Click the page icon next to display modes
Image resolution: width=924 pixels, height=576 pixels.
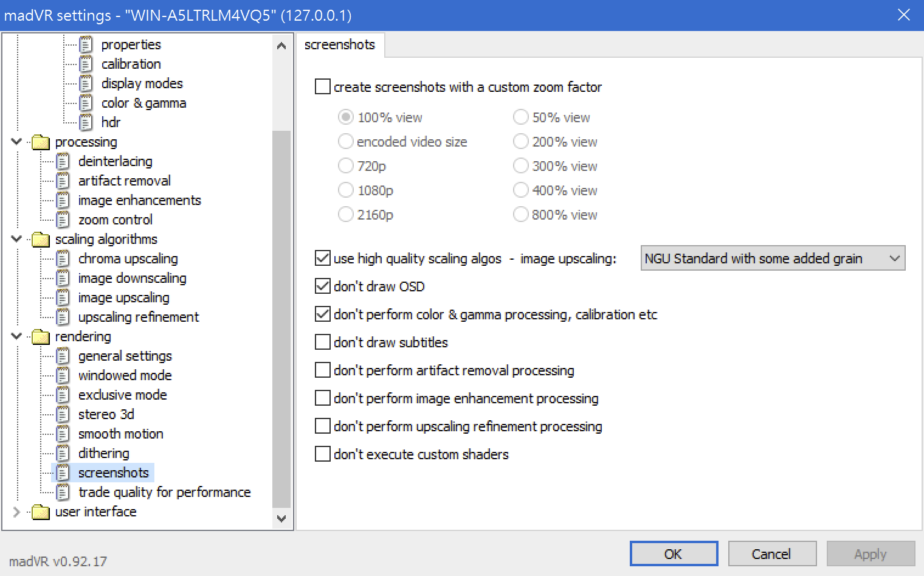86,83
